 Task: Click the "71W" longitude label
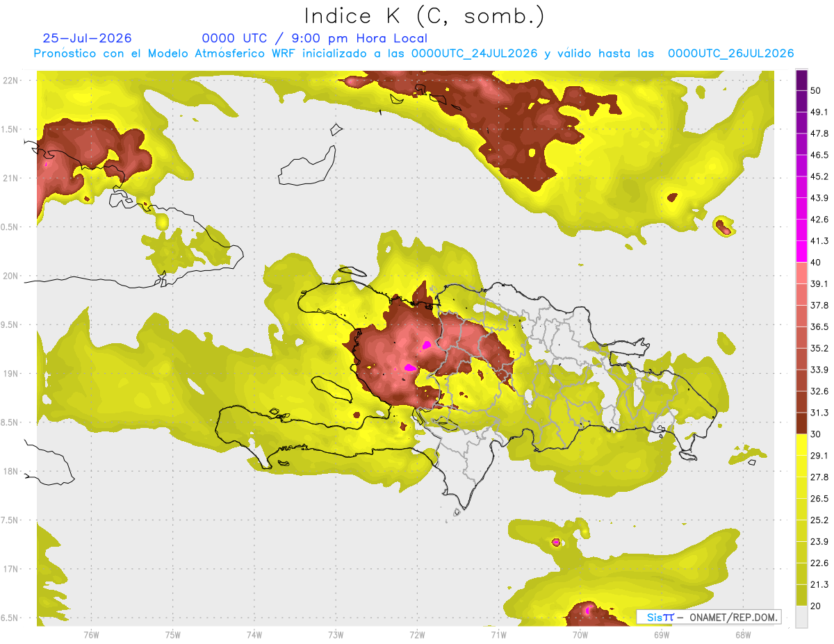(498, 635)
